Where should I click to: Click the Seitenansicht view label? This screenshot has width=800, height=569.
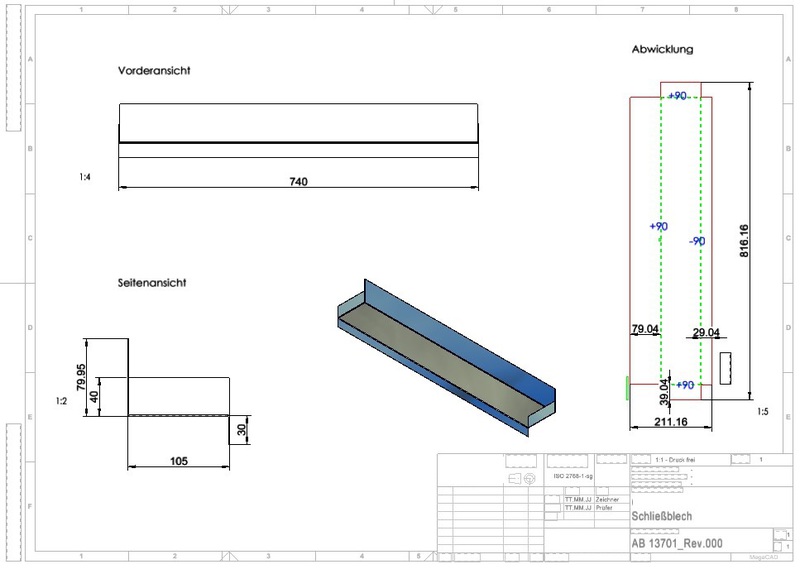point(152,283)
